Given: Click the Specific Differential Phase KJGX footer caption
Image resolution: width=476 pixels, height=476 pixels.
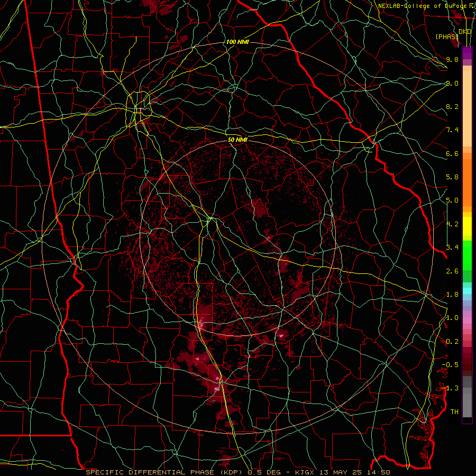Looking at the screenshot, I should pos(238,472).
